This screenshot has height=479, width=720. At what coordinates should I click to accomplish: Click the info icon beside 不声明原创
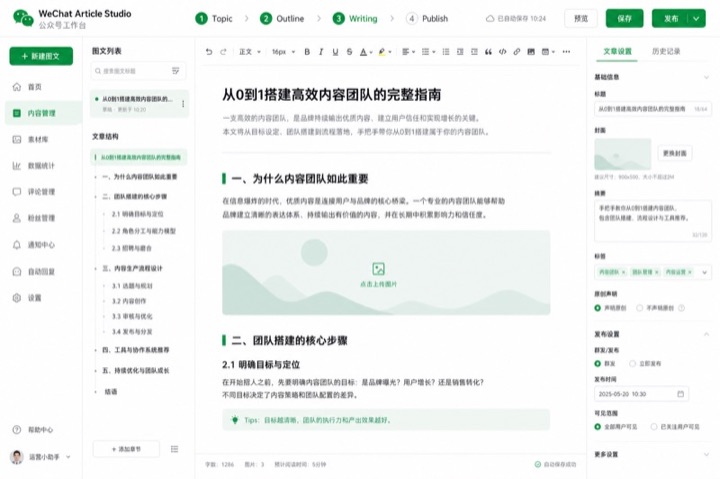click(681, 308)
